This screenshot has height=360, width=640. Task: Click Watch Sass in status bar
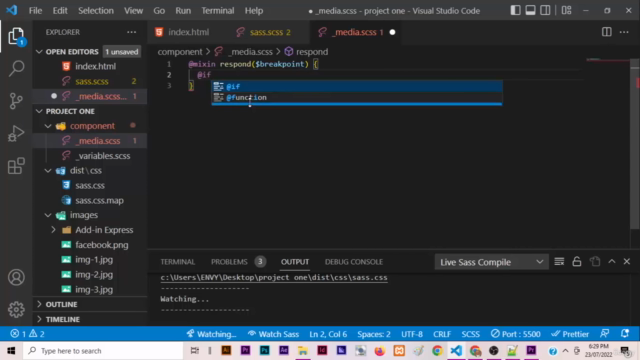273,334
